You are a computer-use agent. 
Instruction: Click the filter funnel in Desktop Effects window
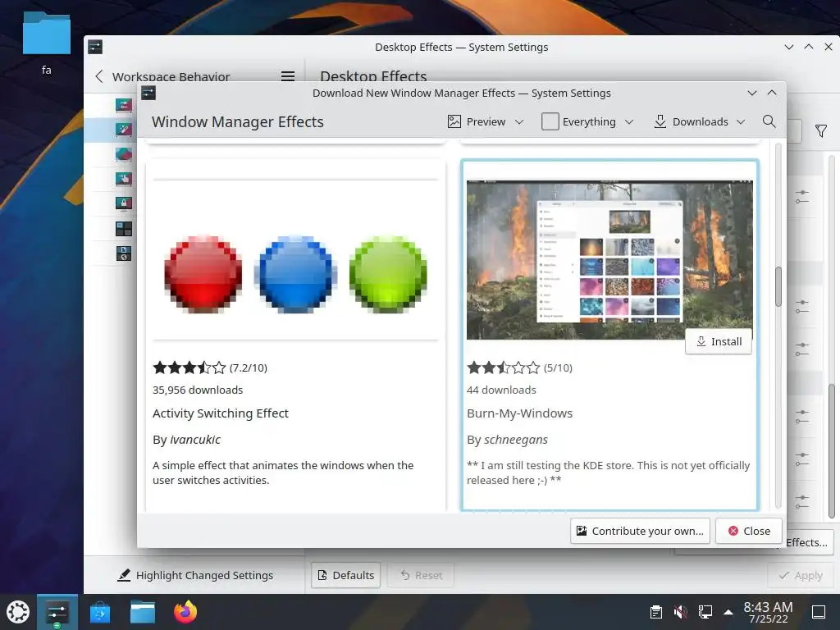tap(820, 130)
